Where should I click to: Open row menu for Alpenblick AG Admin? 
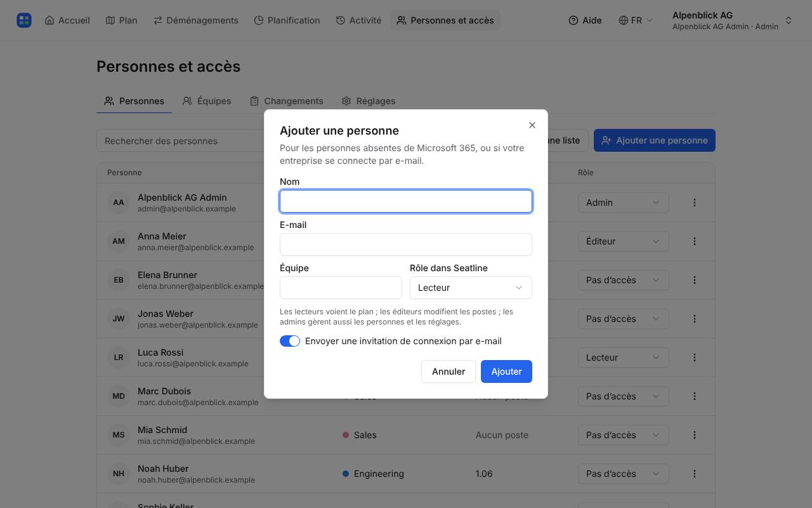tap(695, 203)
